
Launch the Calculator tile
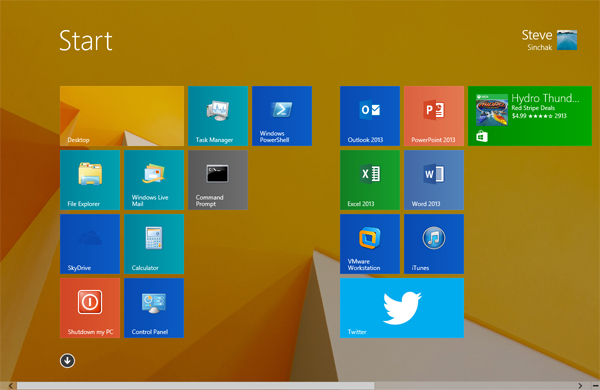click(x=154, y=244)
